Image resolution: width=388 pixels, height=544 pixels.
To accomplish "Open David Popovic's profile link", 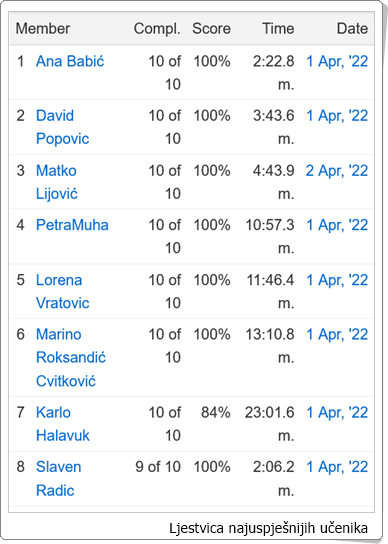I will tap(62, 127).
